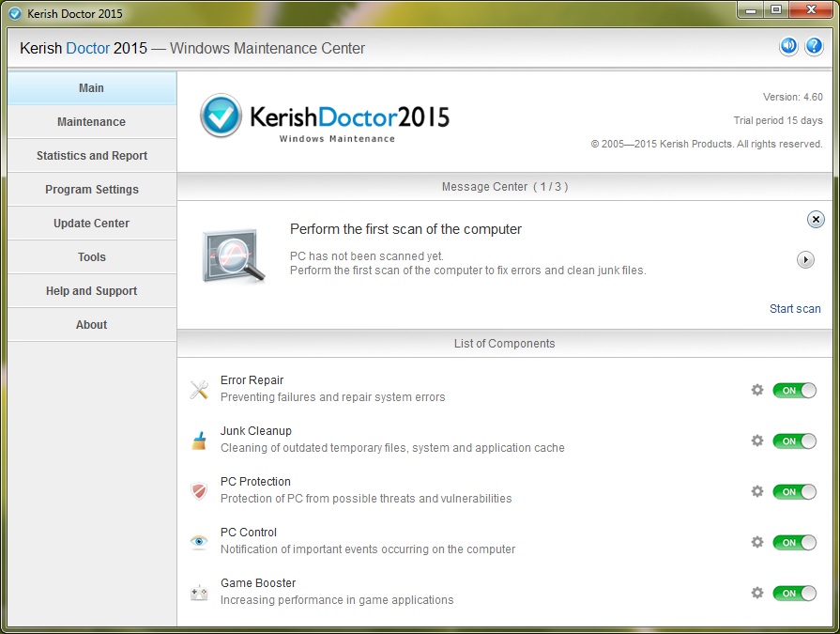Click the PC Protection component title
The height and width of the screenshot is (634, 840).
pos(255,481)
